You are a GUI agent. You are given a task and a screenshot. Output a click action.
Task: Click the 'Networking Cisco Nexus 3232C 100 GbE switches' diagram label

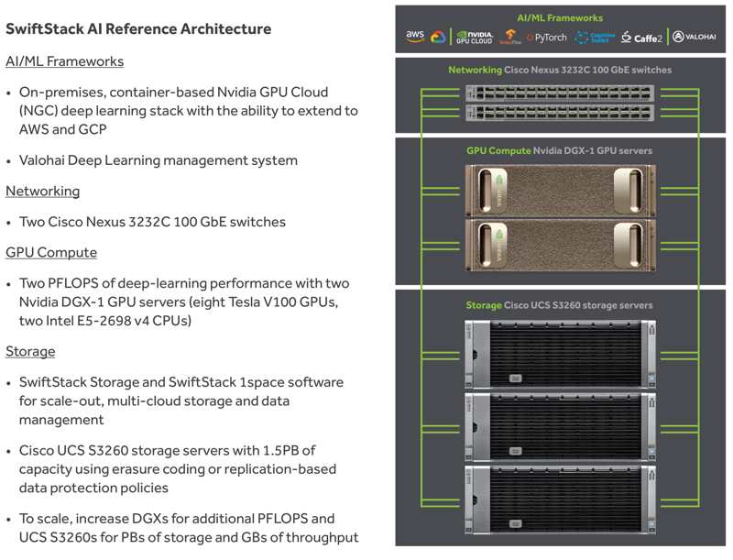[560, 71]
